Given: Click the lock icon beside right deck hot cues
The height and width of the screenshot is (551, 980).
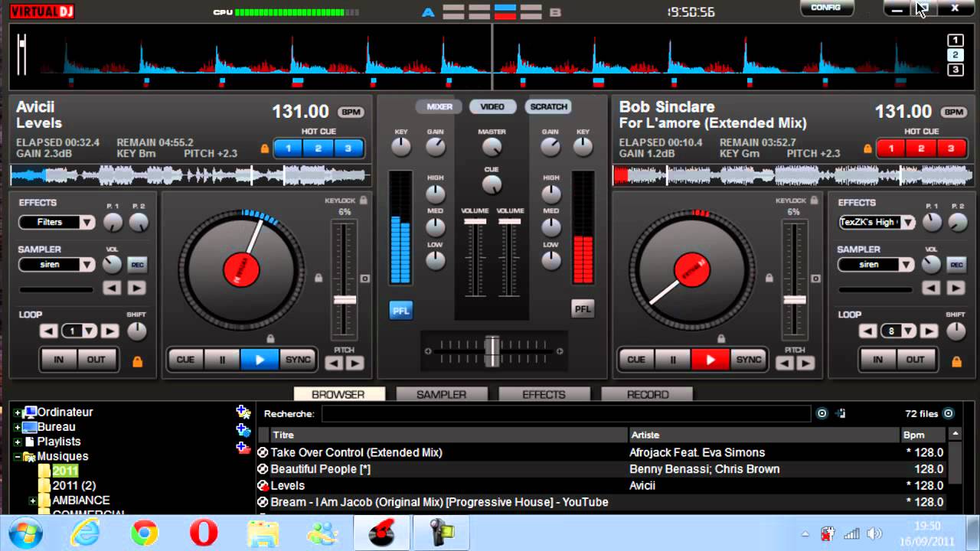Looking at the screenshot, I should pos(867,148).
